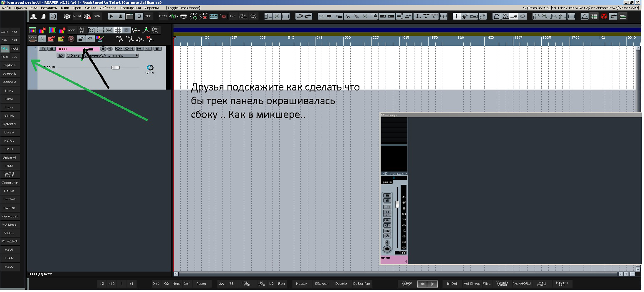Viewport: 644px width, 292px height.
Task: Open the Вид menu
Action: (34, 8)
